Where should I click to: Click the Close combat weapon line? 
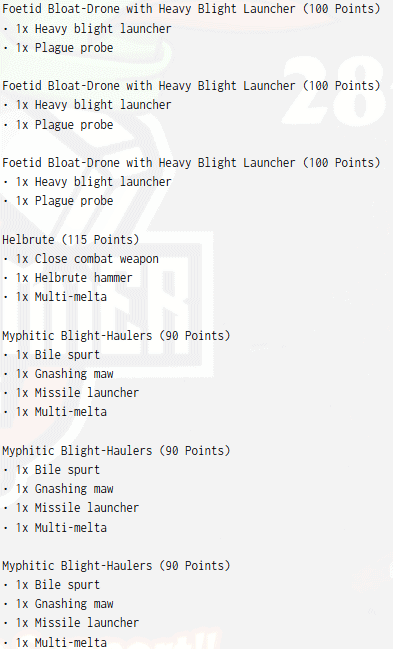[81, 259]
